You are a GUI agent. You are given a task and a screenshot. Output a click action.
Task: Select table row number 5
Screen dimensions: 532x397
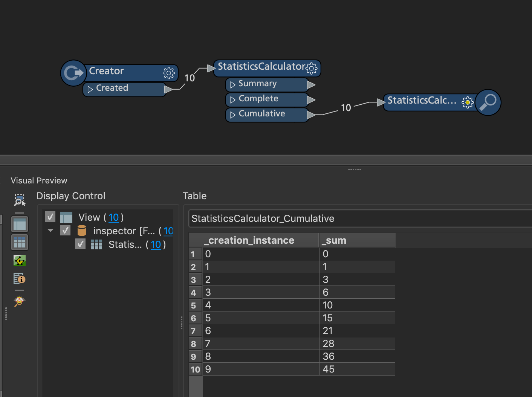[x=196, y=305]
